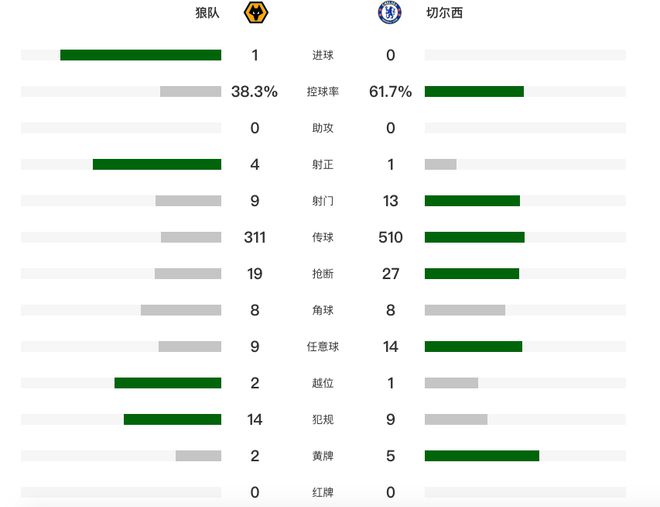Screen dimensions: 660x507
Task: Open the 切尔西 team name link
Action: 444,14
